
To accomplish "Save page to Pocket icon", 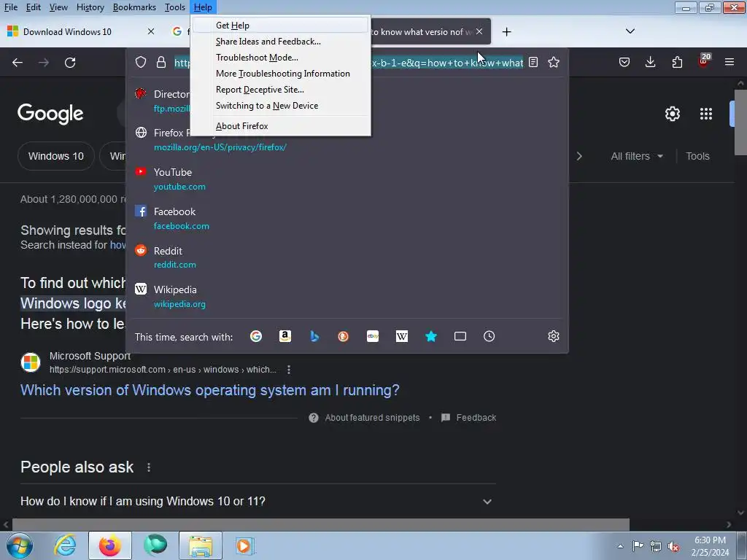I will 624,63.
